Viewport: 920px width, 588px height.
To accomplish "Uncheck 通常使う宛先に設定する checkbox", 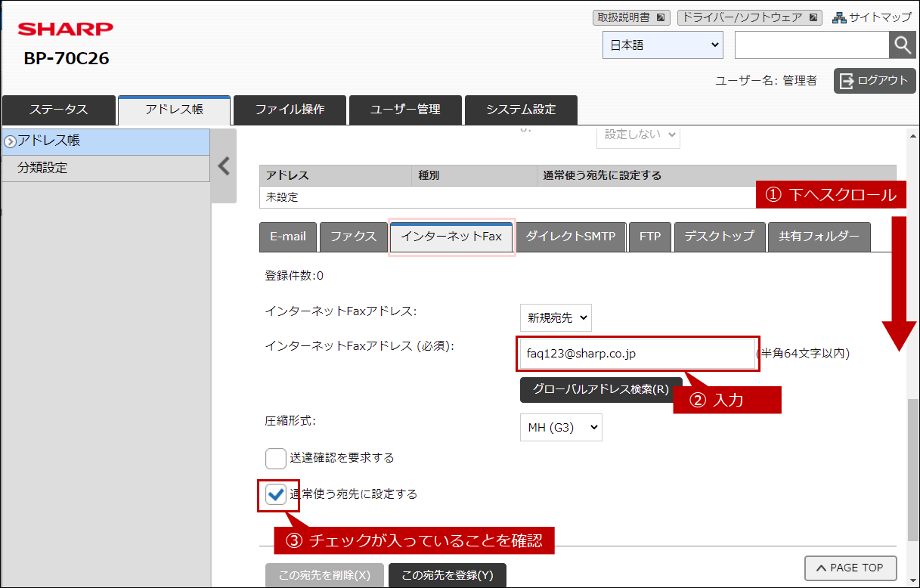I will point(276,495).
